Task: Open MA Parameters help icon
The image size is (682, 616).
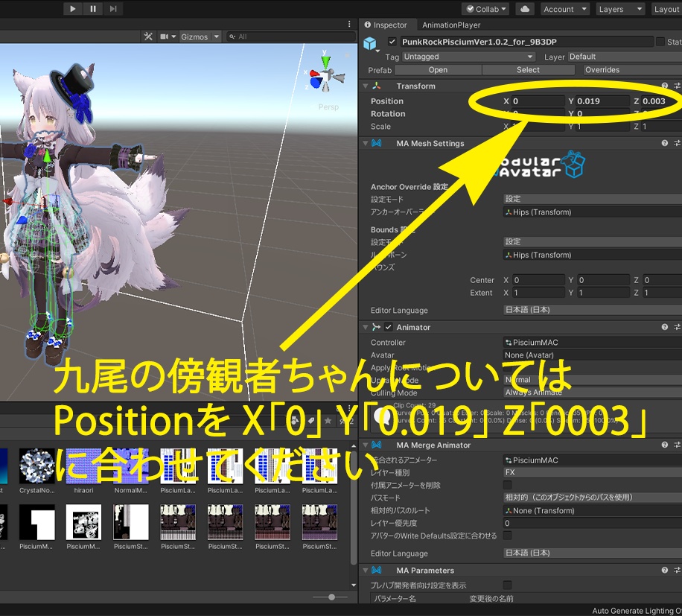Action: pos(664,571)
